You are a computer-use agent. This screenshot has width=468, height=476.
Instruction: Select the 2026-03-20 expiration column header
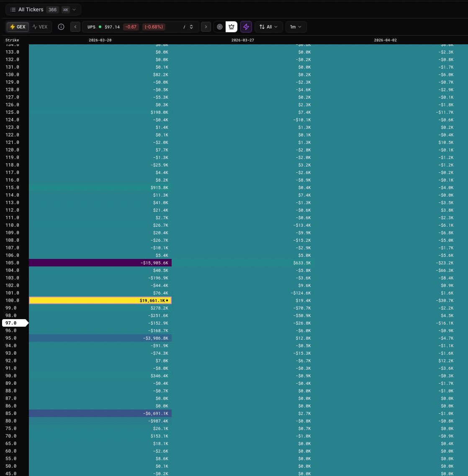pyautogui.click(x=100, y=40)
